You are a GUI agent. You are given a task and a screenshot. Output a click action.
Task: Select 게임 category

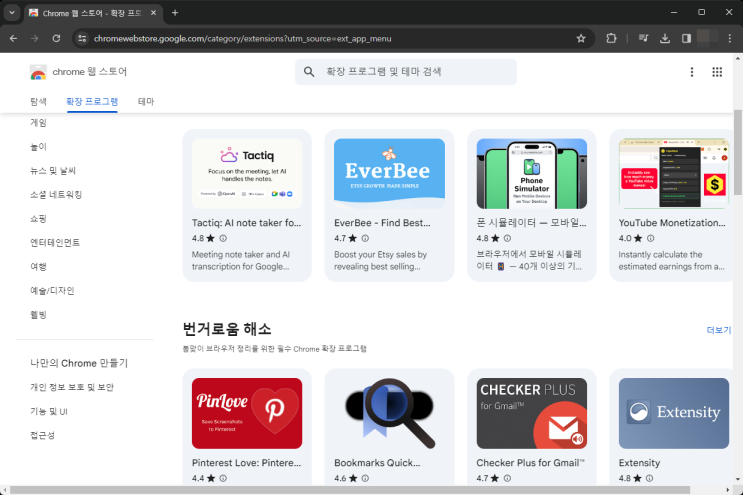38,123
